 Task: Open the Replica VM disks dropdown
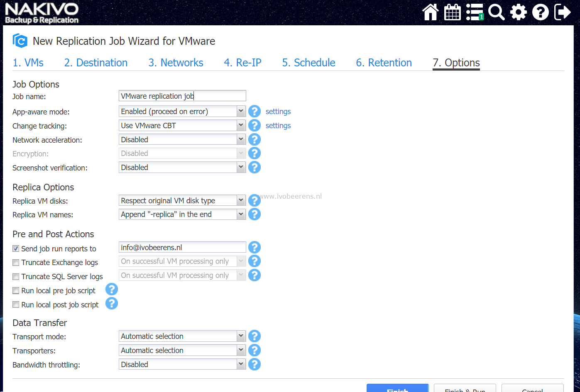pos(182,200)
